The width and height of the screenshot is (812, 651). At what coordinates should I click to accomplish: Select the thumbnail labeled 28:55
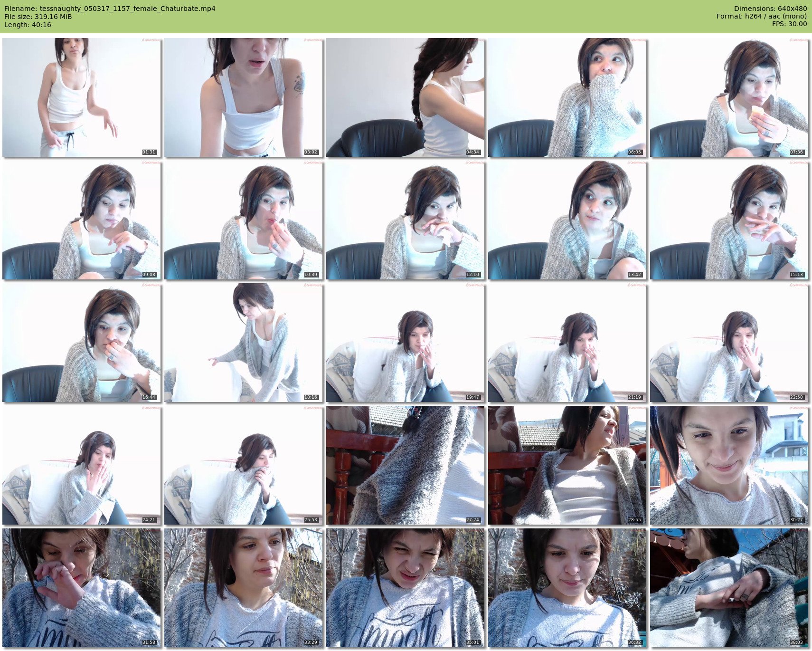coord(567,465)
